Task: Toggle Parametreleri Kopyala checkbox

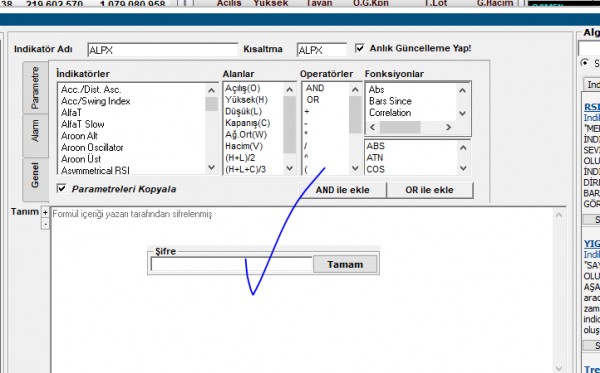Action: (x=62, y=188)
